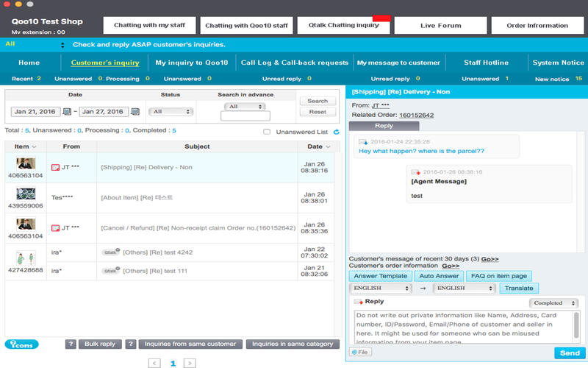The width and height of the screenshot is (588, 368).
Task: Expand the Status dropdown set to All
Action: 171,112
